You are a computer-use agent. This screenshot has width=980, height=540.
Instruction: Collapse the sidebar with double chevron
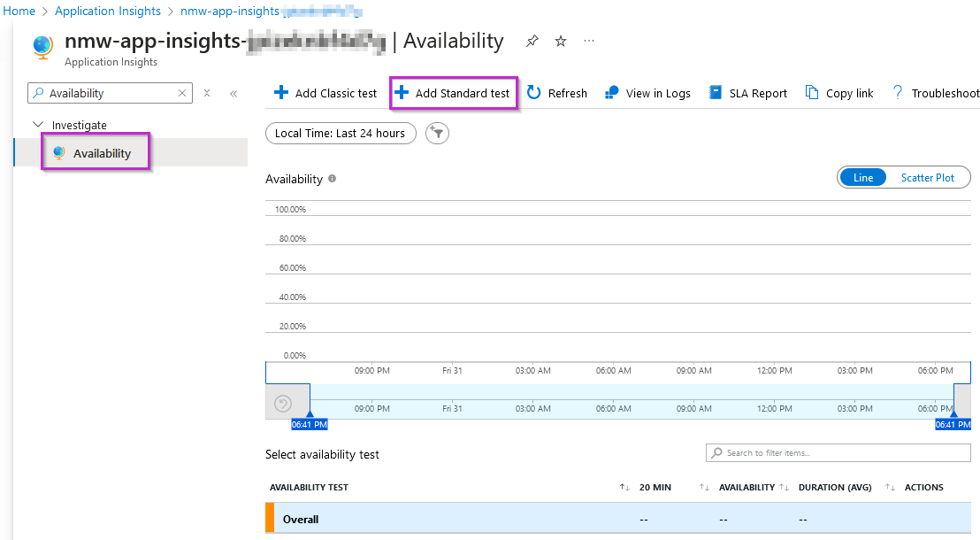click(x=234, y=94)
